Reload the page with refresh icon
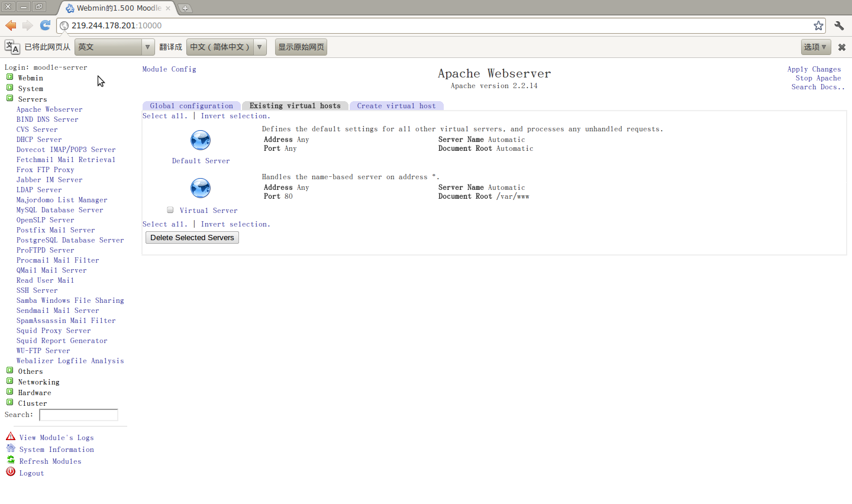852x504 pixels. click(x=45, y=25)
